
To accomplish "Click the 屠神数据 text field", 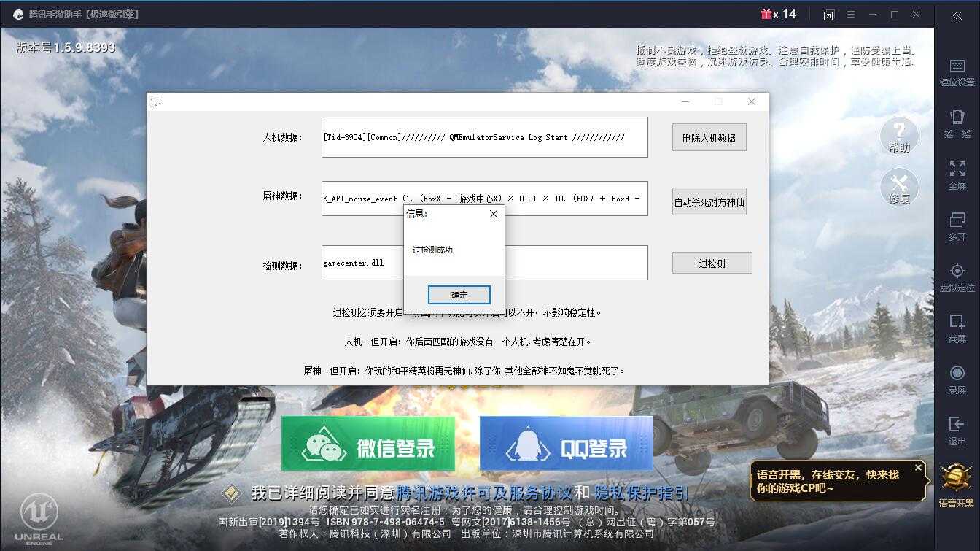I will pos(484,199).
